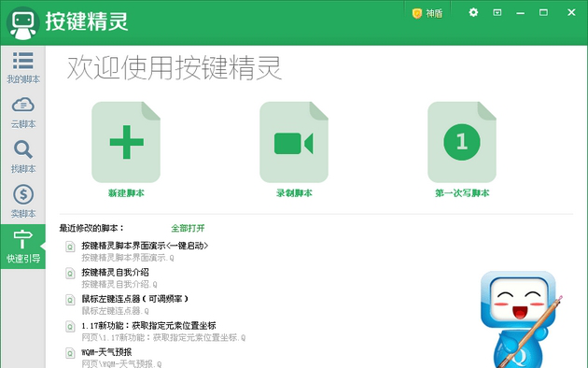Minimize the 按键精灵 window
Image resolution: width=588 pixels, height=382 pixels.
click(x=520, y=13)
